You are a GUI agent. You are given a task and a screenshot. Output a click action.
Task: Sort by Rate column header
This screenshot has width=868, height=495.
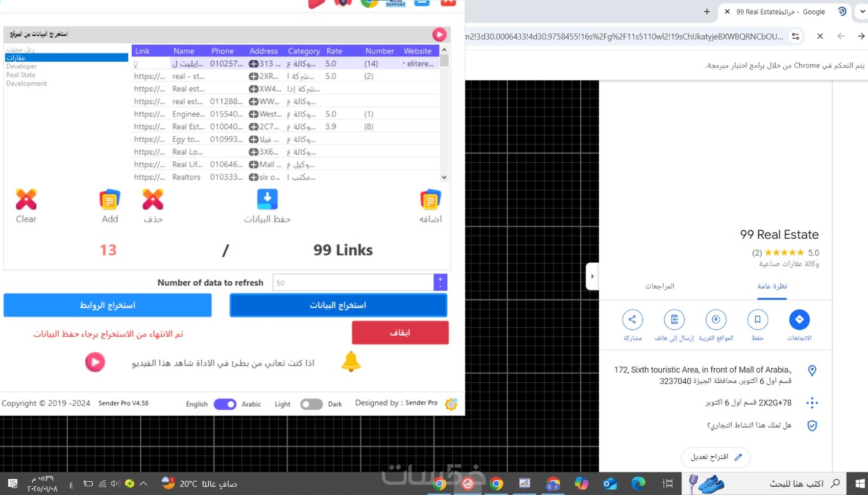click(x=334, y=51)
